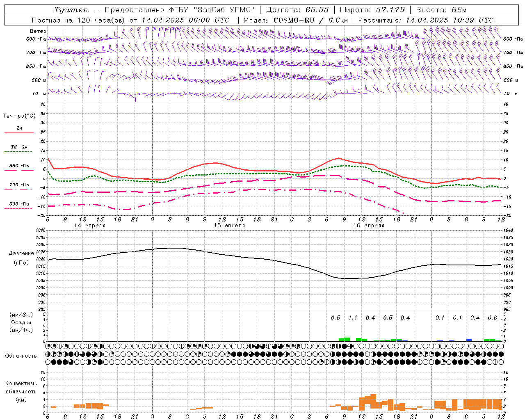Viewport: 525px width, 420px height.
Task: Click the Тем-ра(°C) axis title
Action: (x=19, y=116)
